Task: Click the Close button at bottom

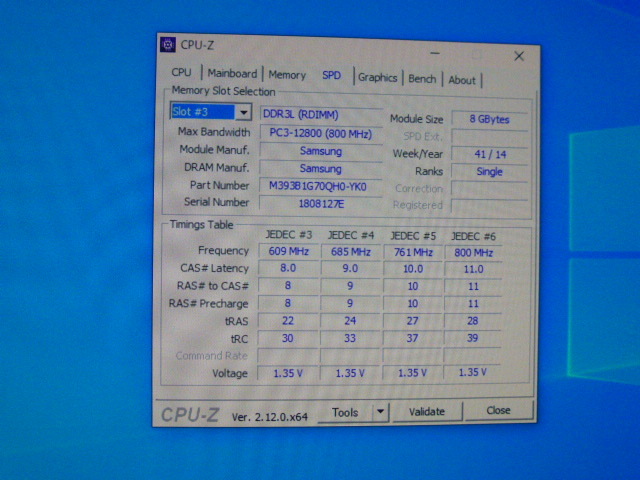Action: pos(498,410)
